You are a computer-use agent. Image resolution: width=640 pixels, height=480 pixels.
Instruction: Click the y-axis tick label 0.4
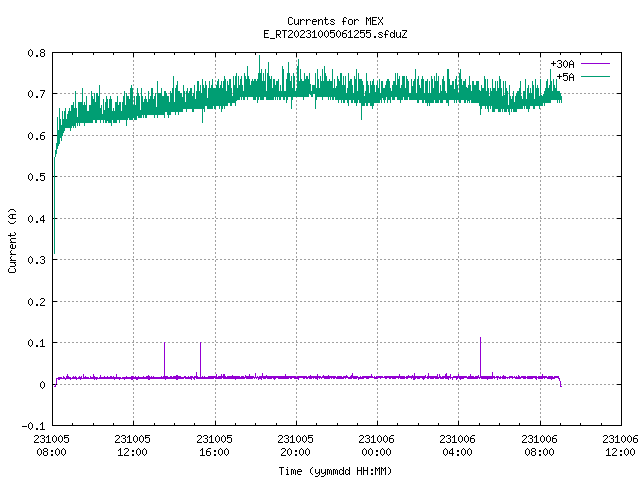pyautogui.click(x=36, y=219)
